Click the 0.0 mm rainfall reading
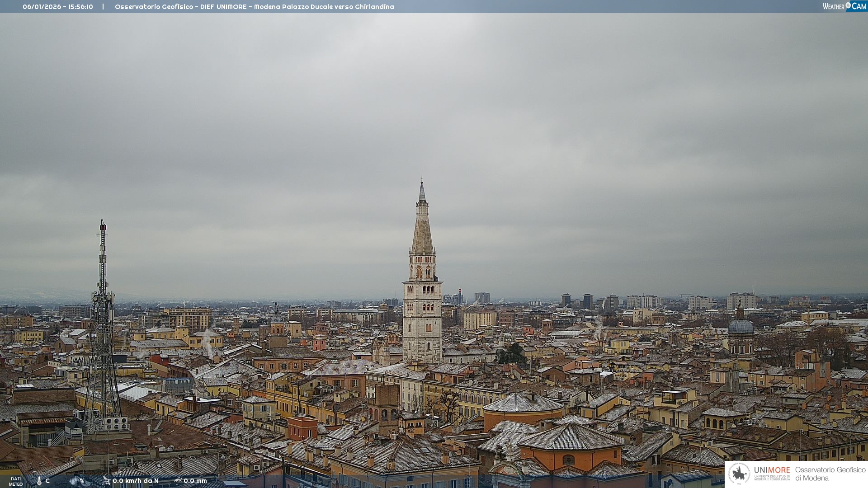Screen dimensions: 868x488 (195, 481)
